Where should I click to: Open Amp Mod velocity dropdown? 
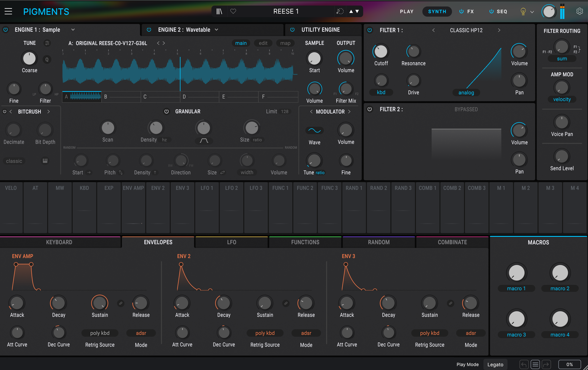tap(562, 99)
